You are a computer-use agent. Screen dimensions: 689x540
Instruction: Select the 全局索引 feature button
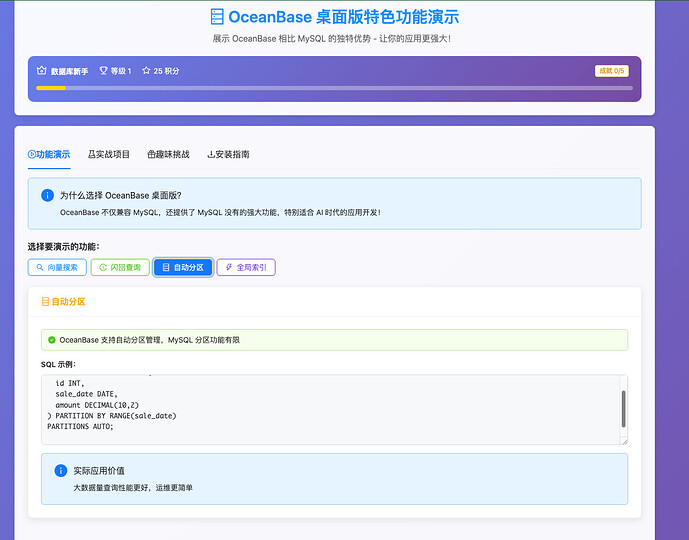click(x=246, y=267)
